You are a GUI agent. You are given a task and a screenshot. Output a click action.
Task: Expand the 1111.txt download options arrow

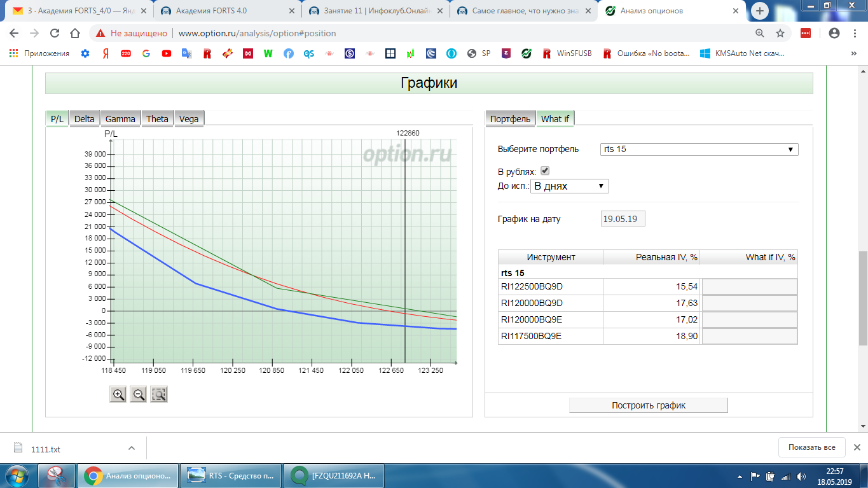coord(132,448)
